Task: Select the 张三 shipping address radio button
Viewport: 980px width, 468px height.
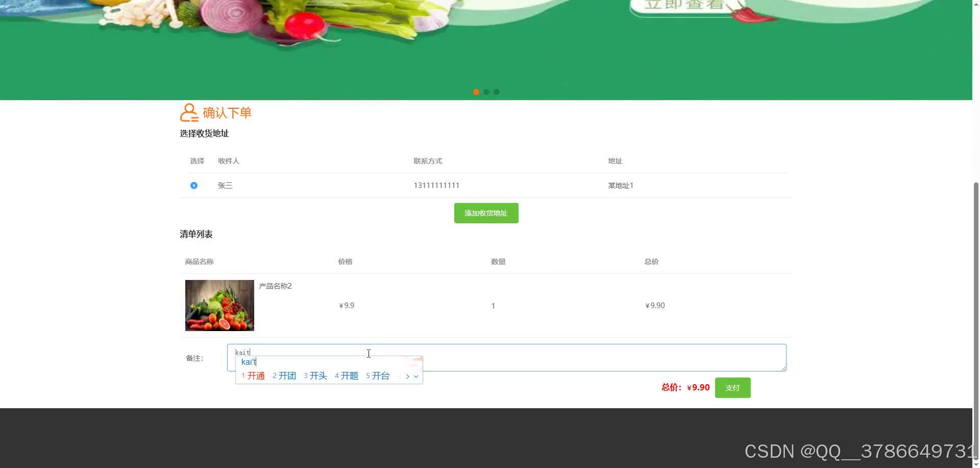Action: pos(193,185)
